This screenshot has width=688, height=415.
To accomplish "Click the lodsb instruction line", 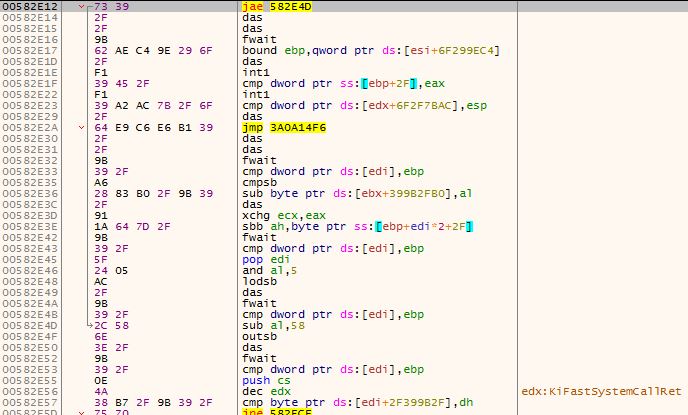I will click(255, 281).
